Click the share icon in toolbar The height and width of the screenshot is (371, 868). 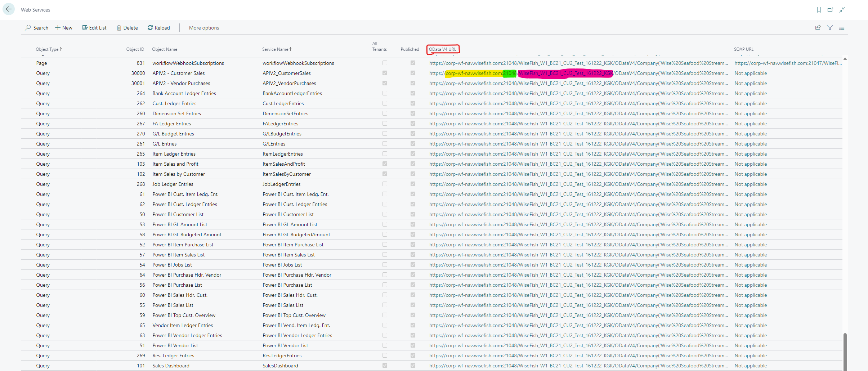[x=818, y=27]
